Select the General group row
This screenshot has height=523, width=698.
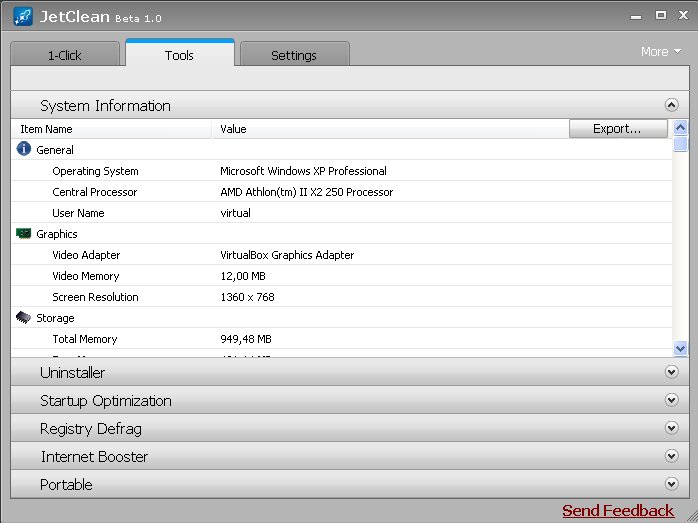click(x=341, y=150)
